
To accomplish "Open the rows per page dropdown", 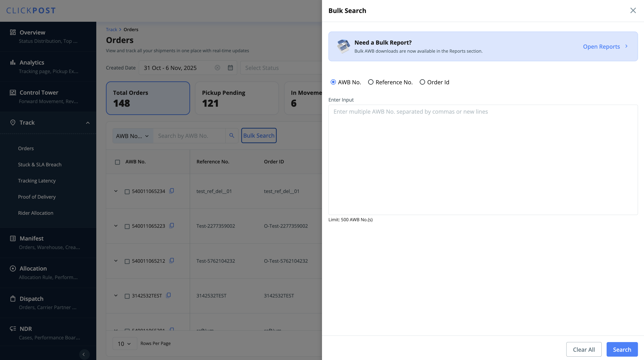I will [125, 344].
